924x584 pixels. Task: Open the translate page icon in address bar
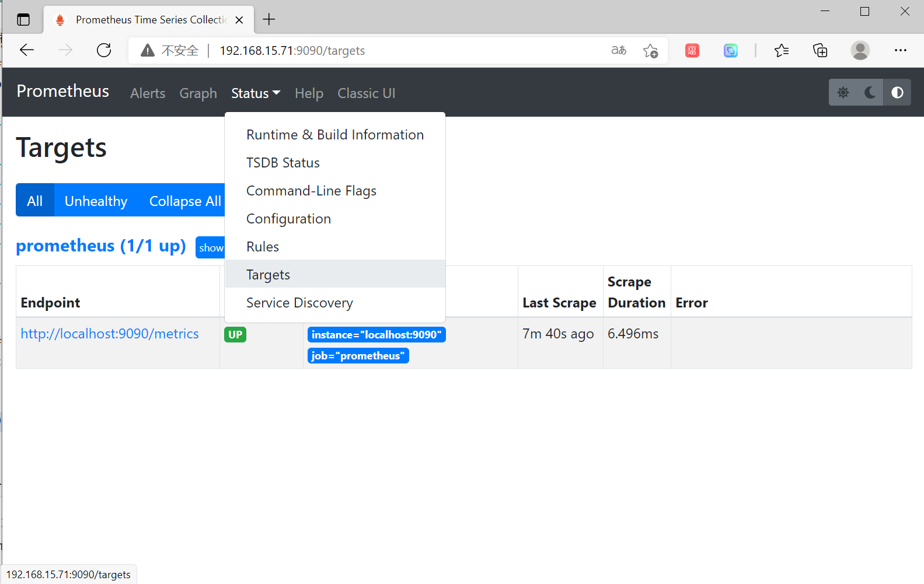click(x=619, y=50)
